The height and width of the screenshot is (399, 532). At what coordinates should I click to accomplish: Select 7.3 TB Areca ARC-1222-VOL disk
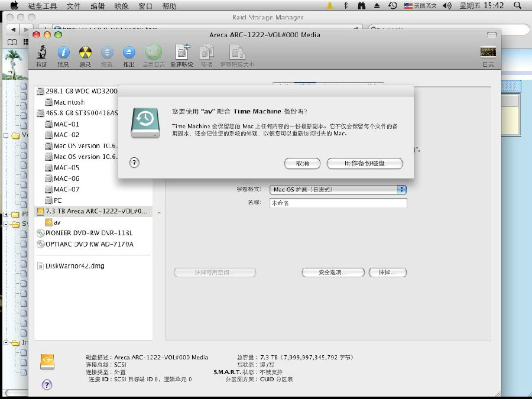point(93,211)
